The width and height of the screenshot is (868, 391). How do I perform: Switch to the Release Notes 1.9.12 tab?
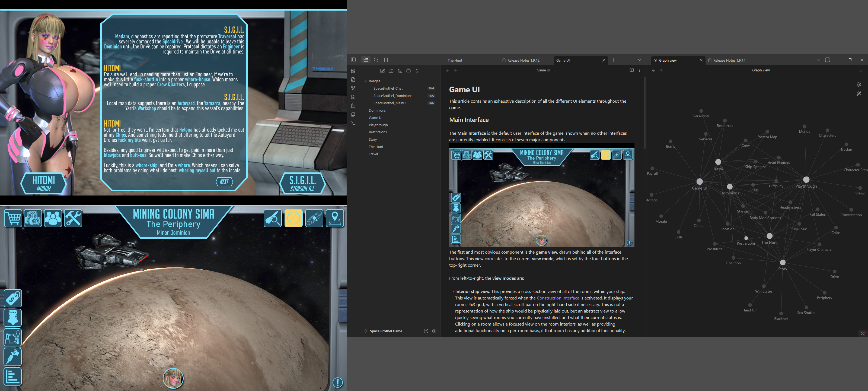coord(523,60)
